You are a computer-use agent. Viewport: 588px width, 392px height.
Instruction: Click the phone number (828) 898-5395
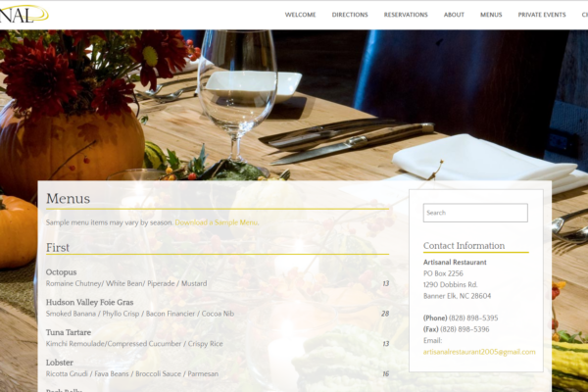click(473, 318)
